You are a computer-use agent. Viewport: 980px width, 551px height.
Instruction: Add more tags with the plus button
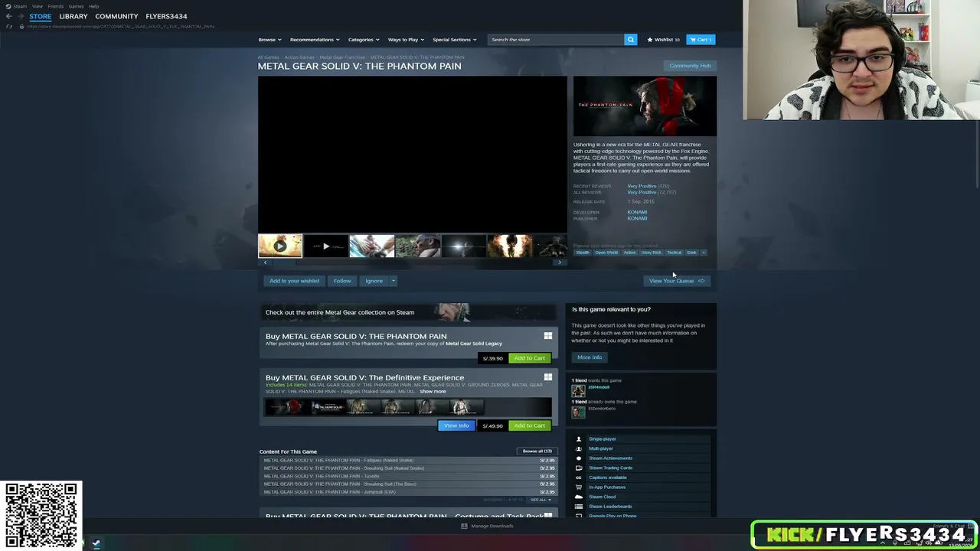pyautogui.click(x=704, y=253)
